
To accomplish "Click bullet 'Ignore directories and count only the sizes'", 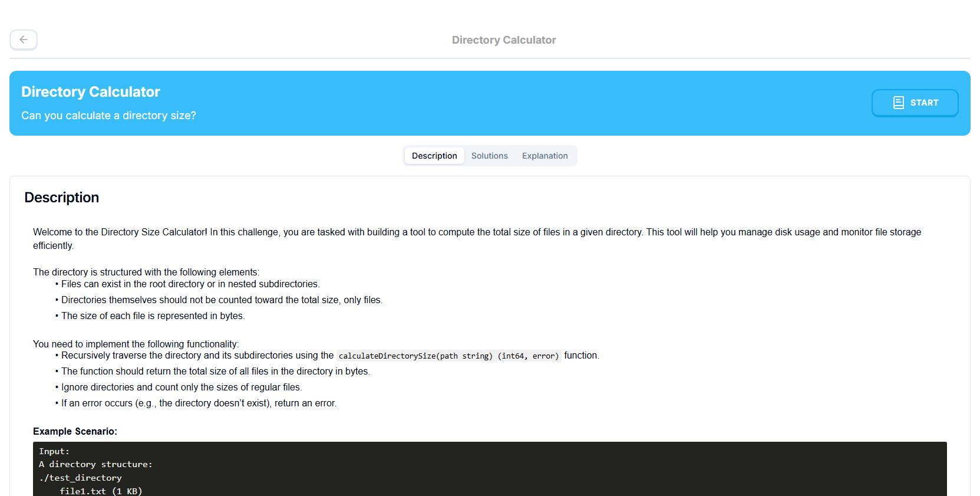I will click(182, 387).
